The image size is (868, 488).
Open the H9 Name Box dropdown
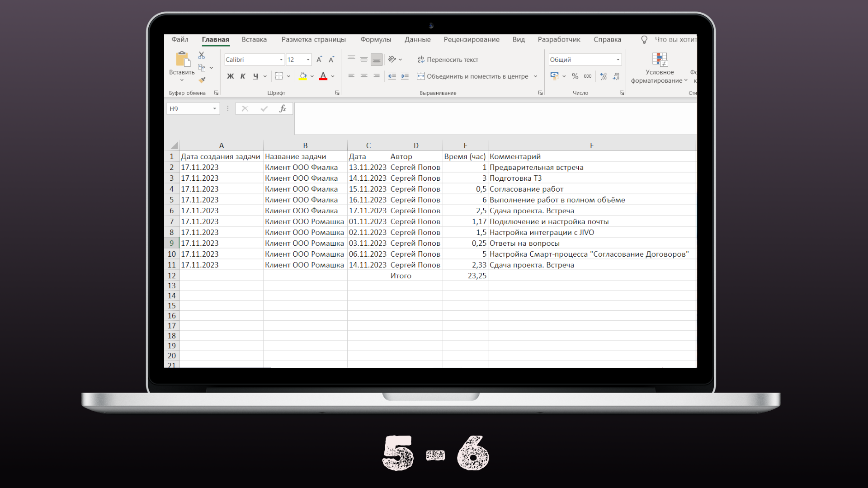pyautogui.click(x=215, y=109)
